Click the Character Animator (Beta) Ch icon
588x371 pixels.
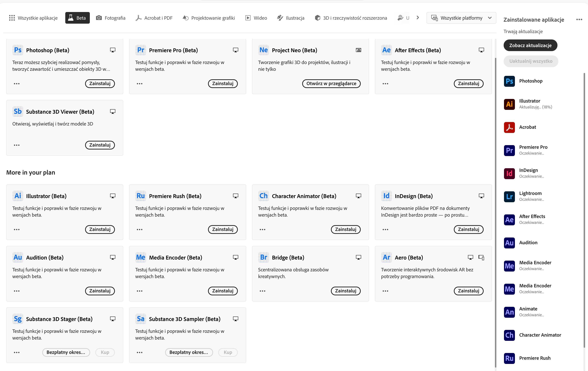point(263,196)
